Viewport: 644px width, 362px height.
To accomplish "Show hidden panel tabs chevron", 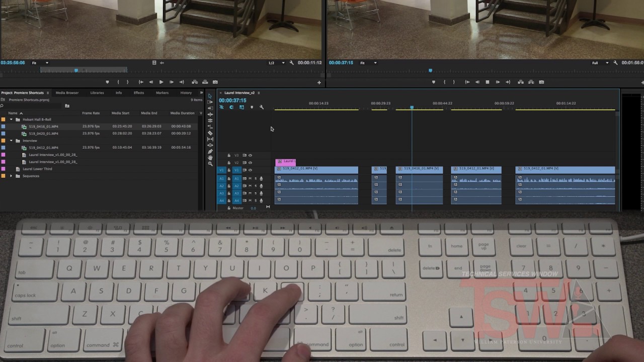I will coord(201,93).
